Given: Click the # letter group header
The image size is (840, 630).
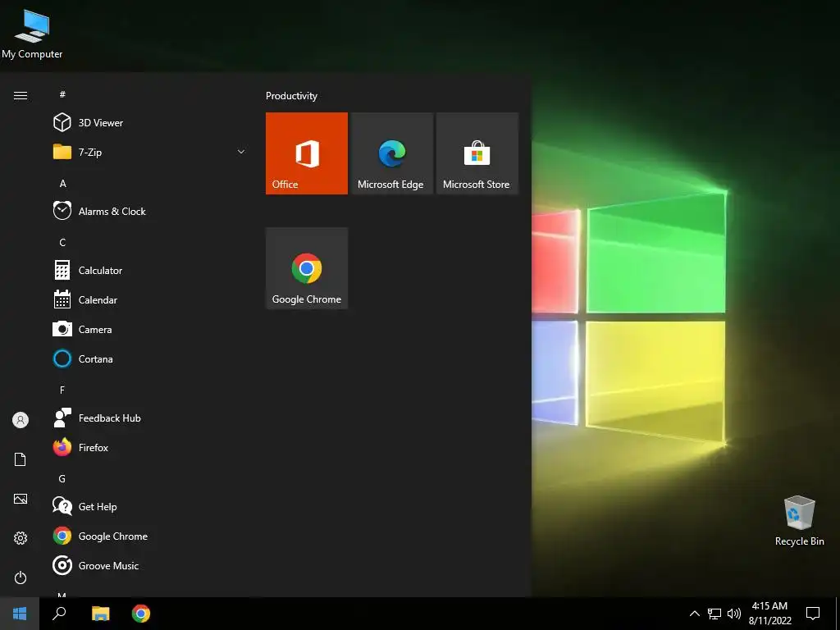Looking at the screenshot, I should pyautogui.click(x=62, y=94).
